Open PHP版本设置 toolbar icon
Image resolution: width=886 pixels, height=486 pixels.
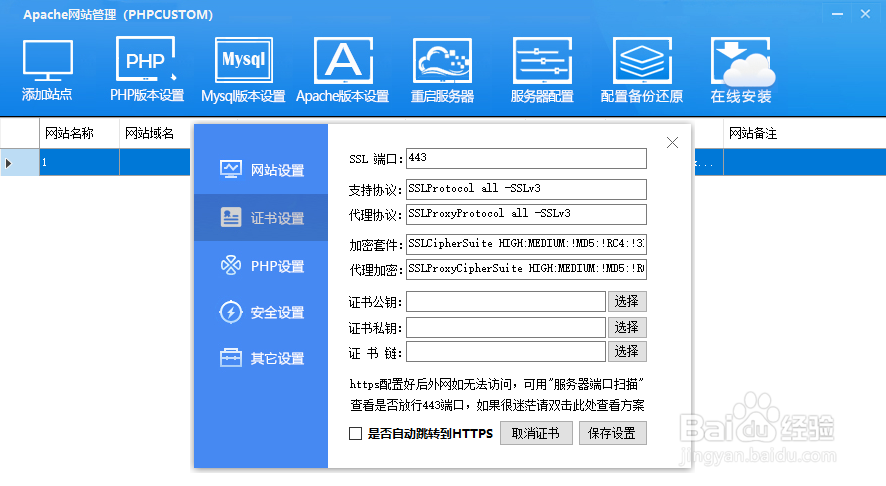pos(146,60)
